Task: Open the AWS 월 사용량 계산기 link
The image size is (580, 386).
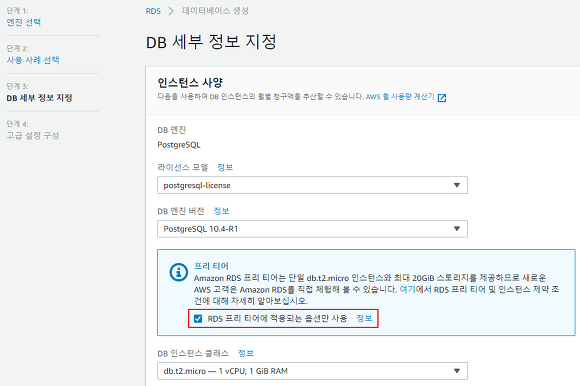Action: [400, 97]
